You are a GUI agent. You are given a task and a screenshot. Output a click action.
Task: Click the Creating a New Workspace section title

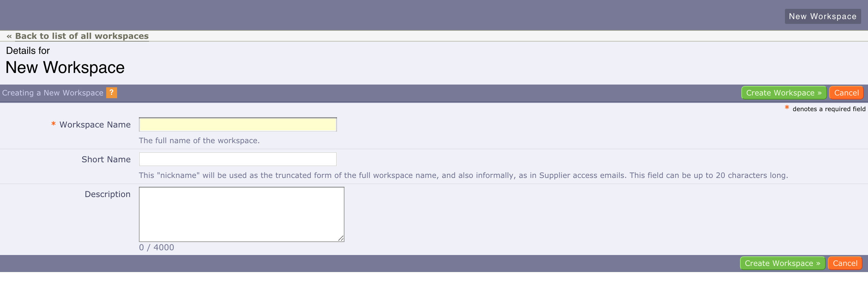[x=53, y=93]
